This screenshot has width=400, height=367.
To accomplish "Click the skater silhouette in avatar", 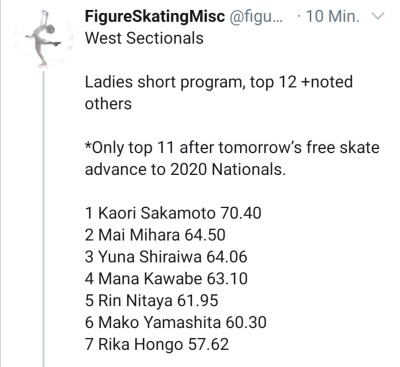I will (x=43, y=38).
